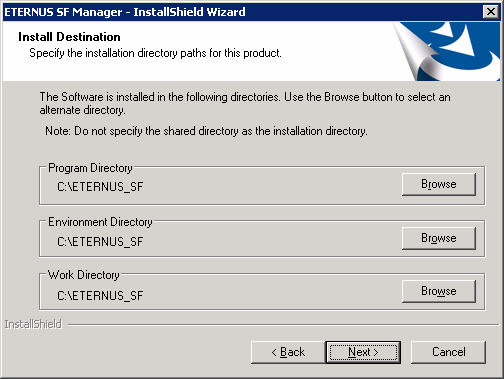Cancel the ETERNUS SF Manager installation
Image resolution: width=504 pixels, height=379 pixels.
(448, 352)
